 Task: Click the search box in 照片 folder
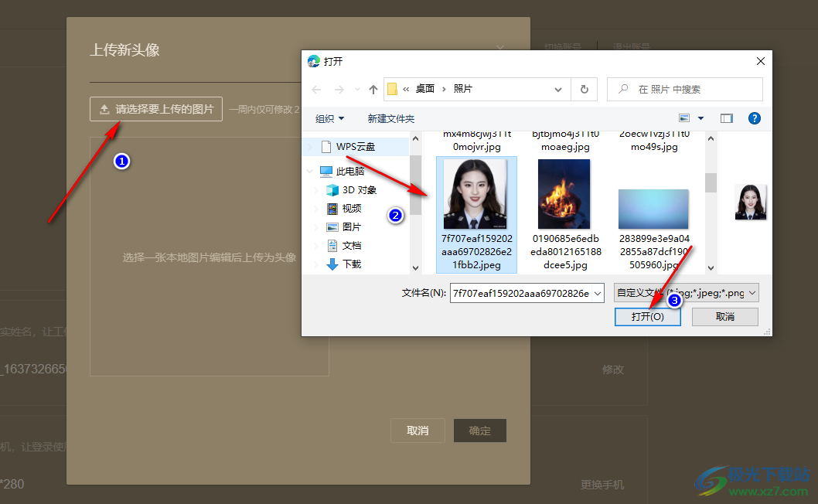point(684,90)
